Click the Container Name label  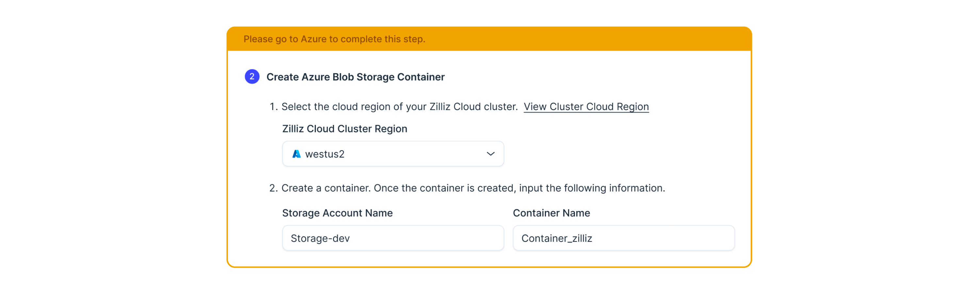(x=551, y=213)
